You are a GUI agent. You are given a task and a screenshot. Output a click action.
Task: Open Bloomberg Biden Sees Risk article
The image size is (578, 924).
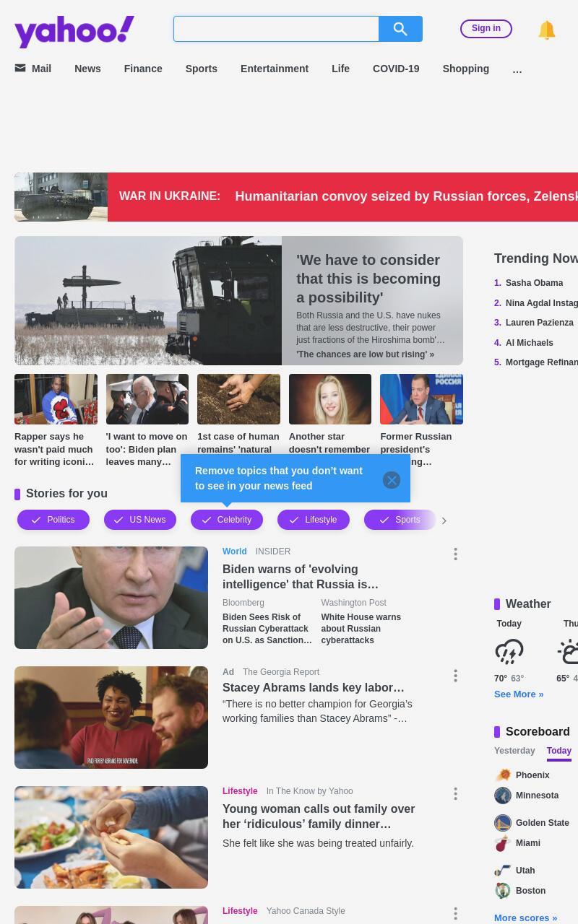pos(267,629)
